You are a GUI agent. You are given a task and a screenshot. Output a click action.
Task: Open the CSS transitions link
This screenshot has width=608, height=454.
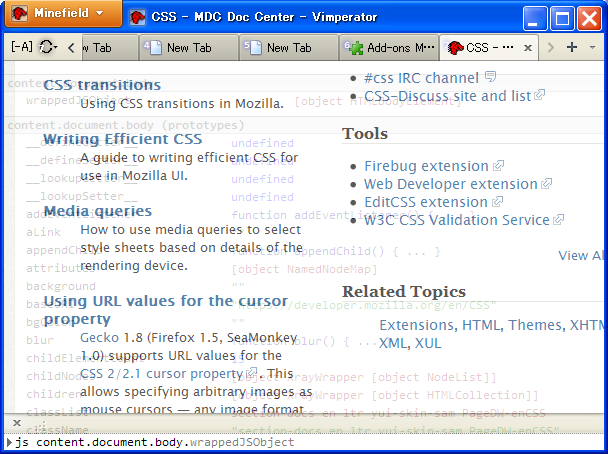[x=102, y=85]
